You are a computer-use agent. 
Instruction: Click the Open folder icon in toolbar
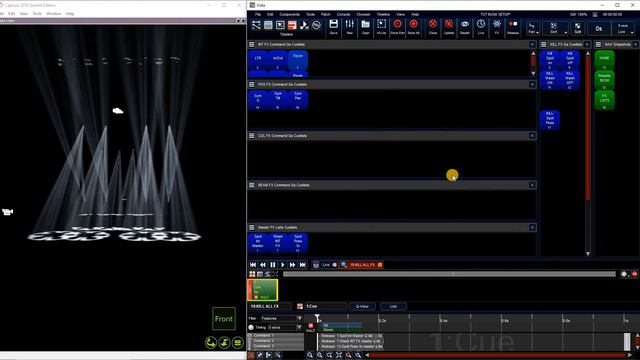(x=365, y=27)
